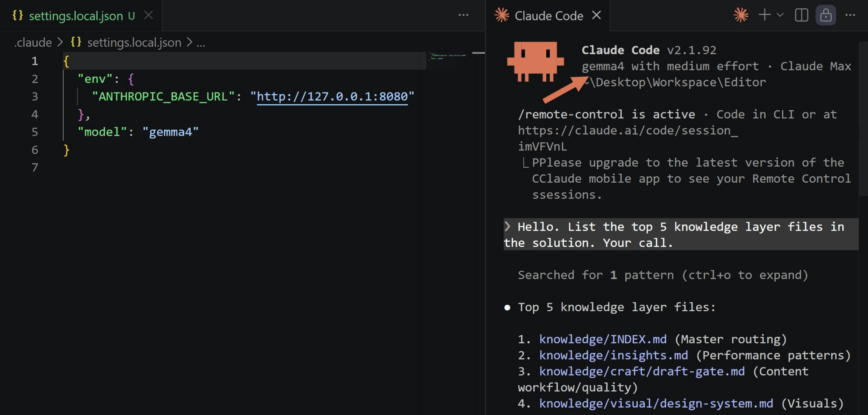This screenshot has height=415, width=868.
Task: Switch to the Claude Code tab
Action: [548, 16]
